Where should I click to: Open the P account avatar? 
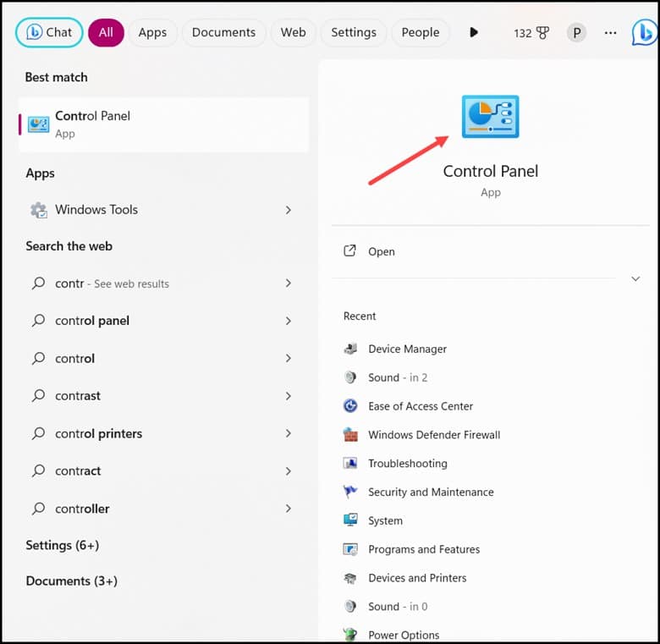click(577, 32)
